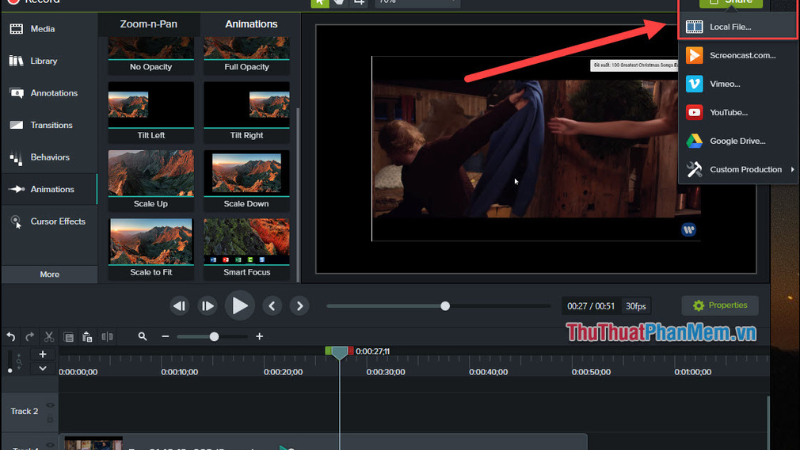Switch to the Zoom-n-Pan tab
This screenshot has width=800, height=450.
[x=148, y=23]
